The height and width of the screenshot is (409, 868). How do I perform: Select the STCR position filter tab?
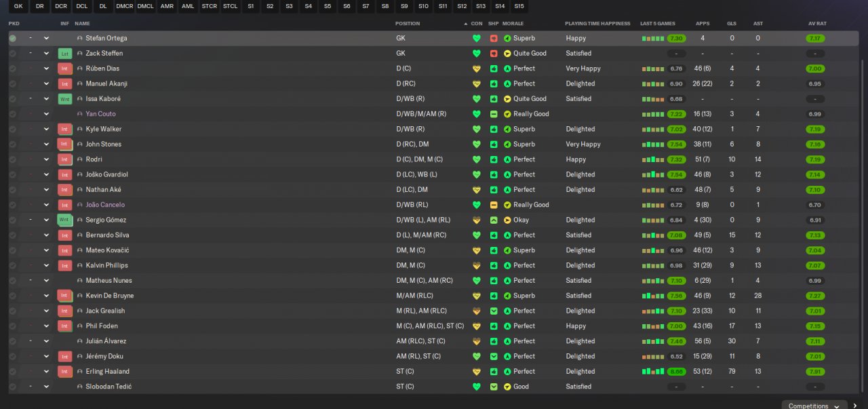coord(210,6)
